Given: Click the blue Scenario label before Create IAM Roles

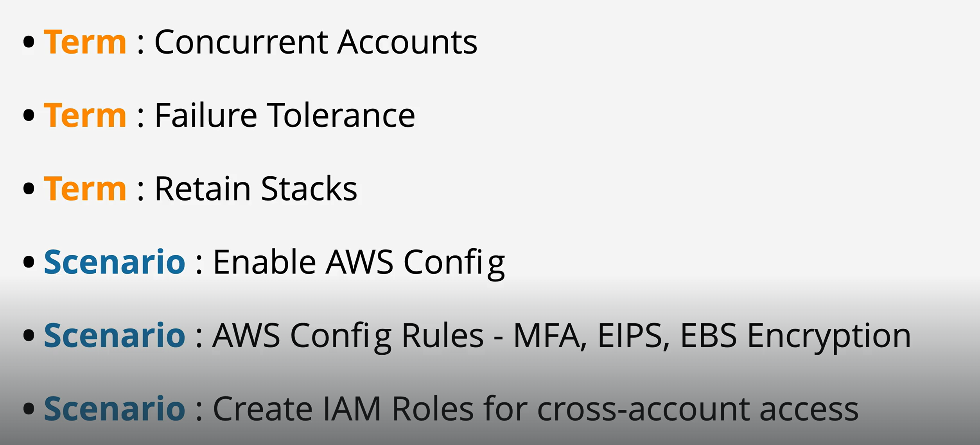Looking at the screenshot, I should click(x=114, y=409).
